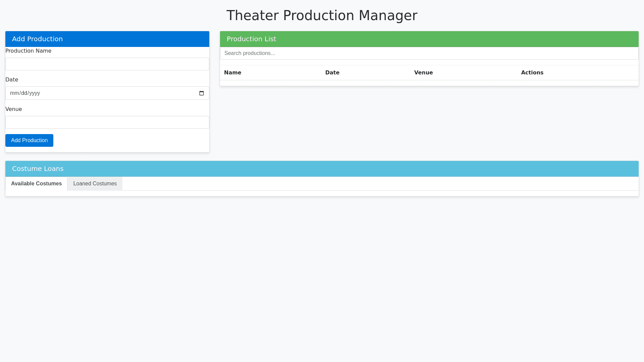Focus the Venue input box

coord(107,122)
